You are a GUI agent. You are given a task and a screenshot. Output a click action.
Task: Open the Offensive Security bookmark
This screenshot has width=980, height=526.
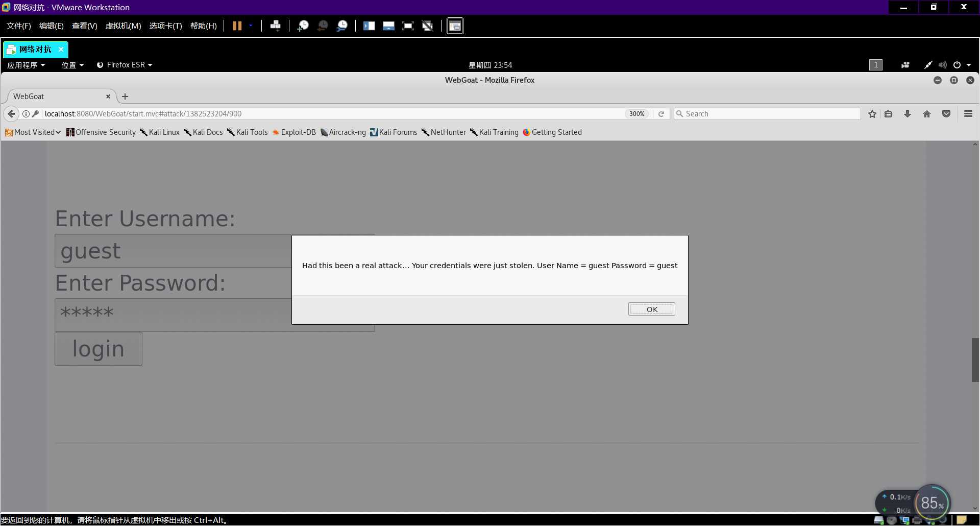[x=101, y=132]
